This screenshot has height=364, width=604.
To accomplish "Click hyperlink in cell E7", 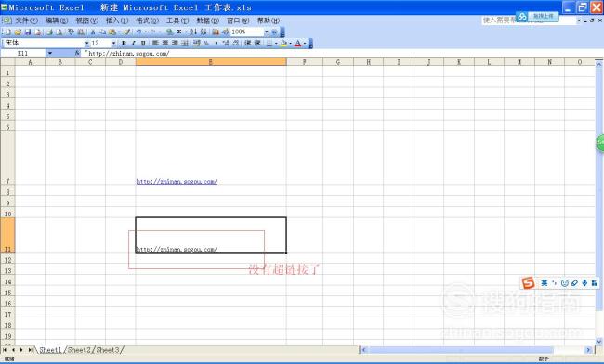I will coord(177,181).
